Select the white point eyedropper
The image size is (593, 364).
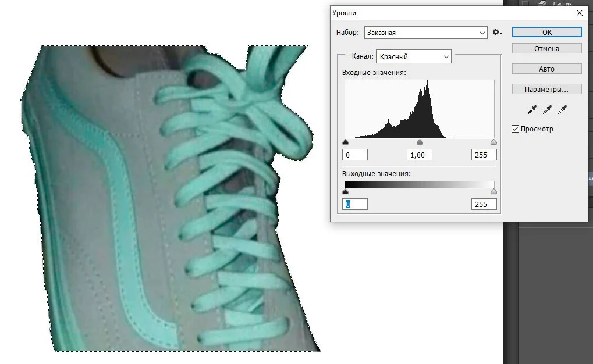pos(562,110)
